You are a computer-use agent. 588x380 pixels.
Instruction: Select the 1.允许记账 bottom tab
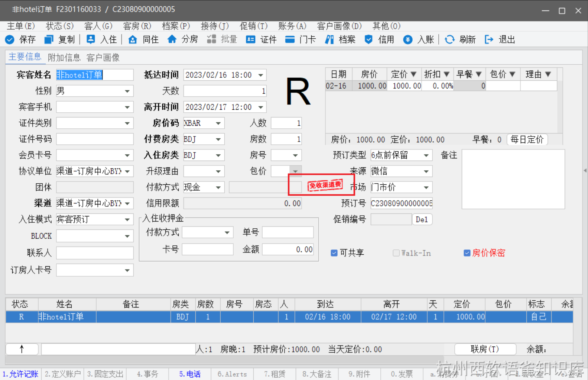tap(20, 374)
